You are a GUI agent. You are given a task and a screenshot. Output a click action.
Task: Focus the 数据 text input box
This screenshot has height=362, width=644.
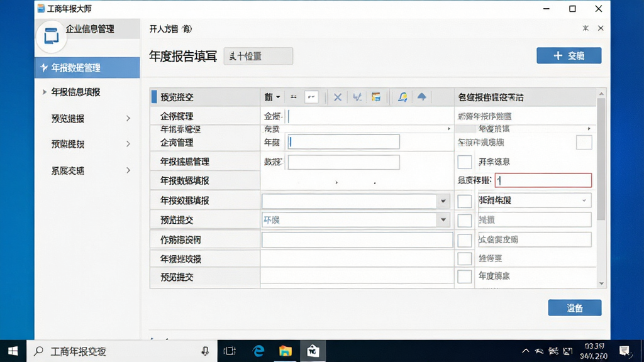(x=344, y=162)
